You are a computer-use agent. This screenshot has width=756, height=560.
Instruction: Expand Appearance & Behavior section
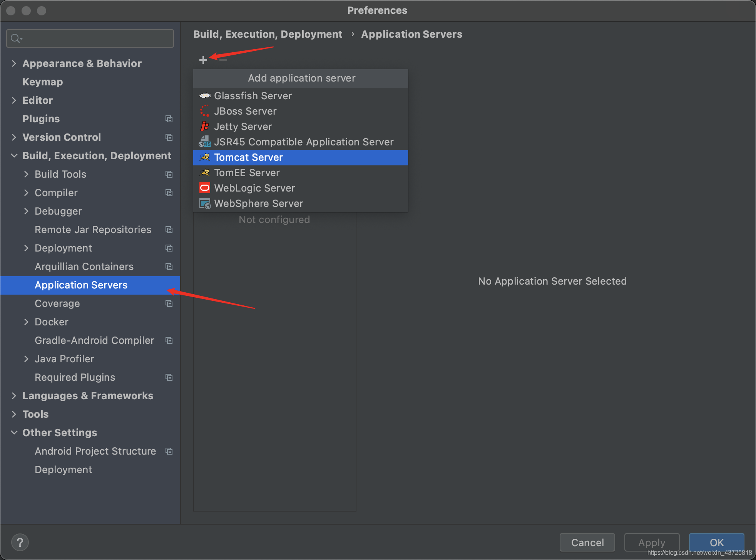(14, 63)
